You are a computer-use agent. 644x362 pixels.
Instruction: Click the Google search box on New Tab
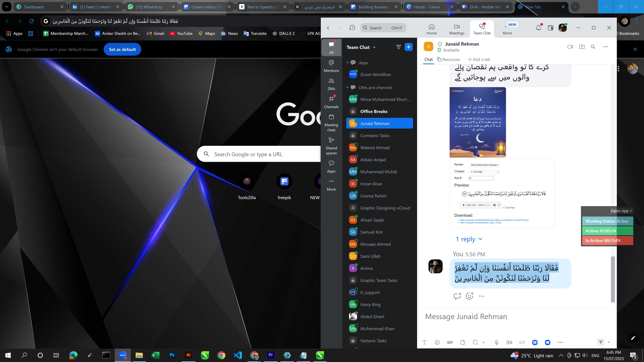(x=259, y=154)
